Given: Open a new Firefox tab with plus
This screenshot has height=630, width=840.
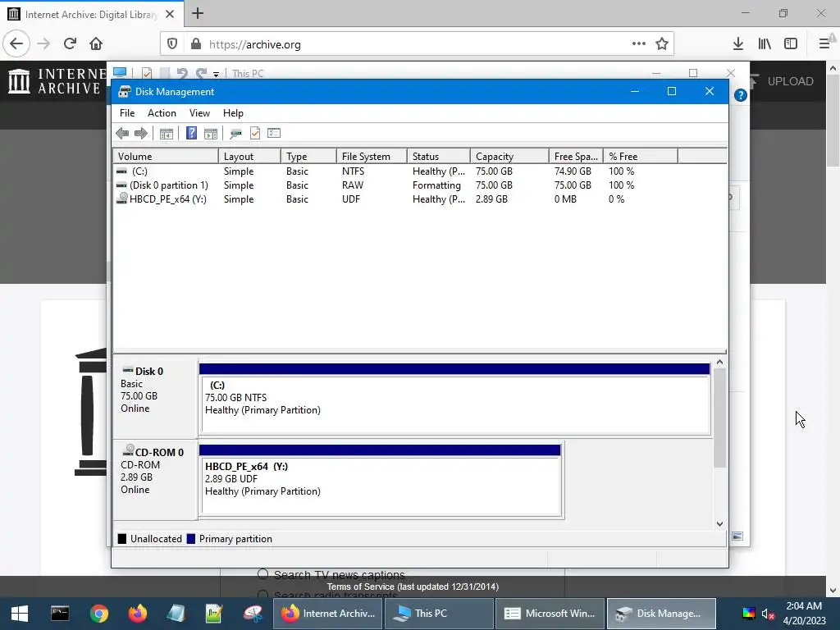Looking at the screenshot, I should point(198,13).
